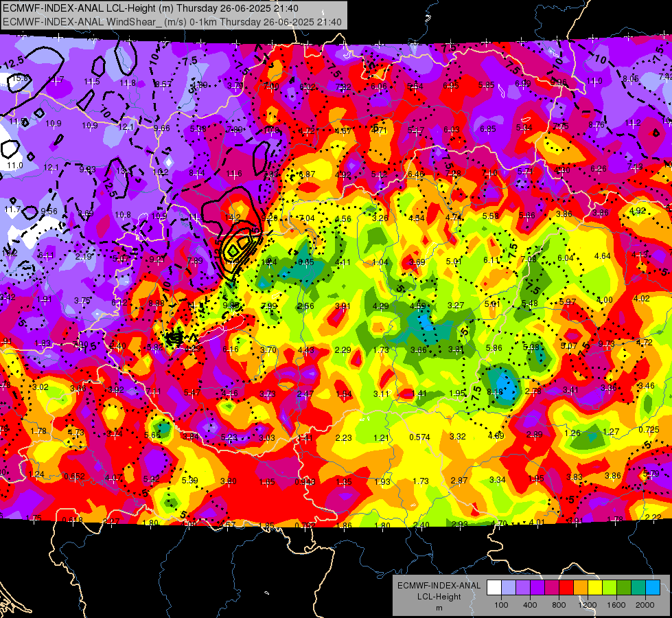Click the grid value 9.73
672x618 pixels.
[606, 343]
